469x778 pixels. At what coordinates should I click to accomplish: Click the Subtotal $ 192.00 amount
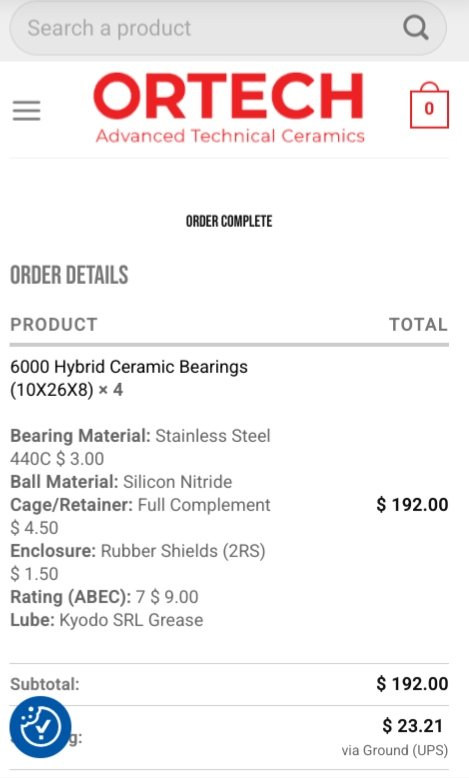point(412,684)
